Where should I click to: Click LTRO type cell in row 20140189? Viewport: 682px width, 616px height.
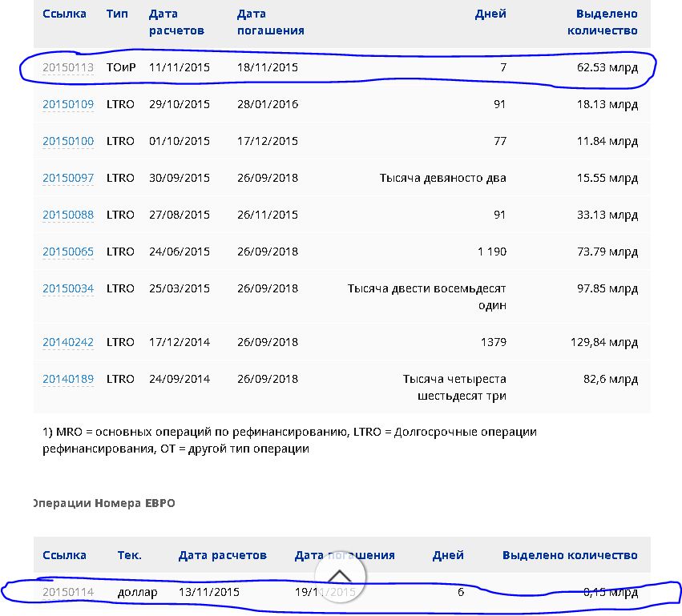tap(120, 380)
